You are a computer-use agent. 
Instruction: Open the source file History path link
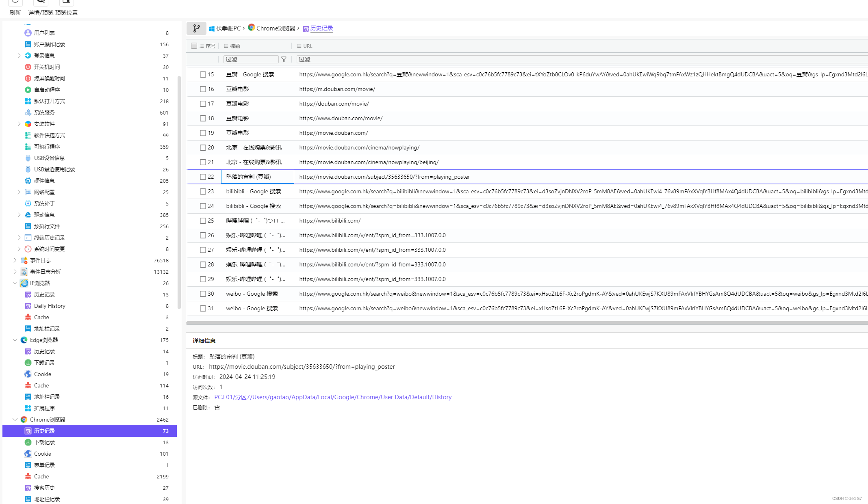332,397
